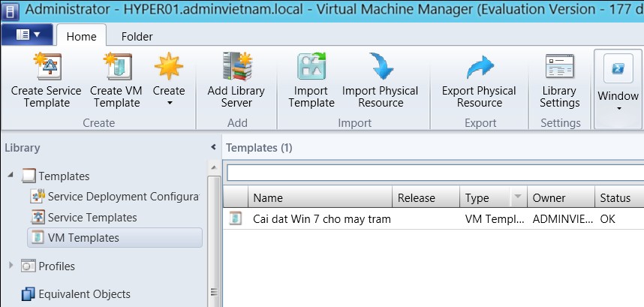This screenshot has height=307, width=644.
Task: Click the Service Deployment Configurations icon
Action: [x=38, y=196]
